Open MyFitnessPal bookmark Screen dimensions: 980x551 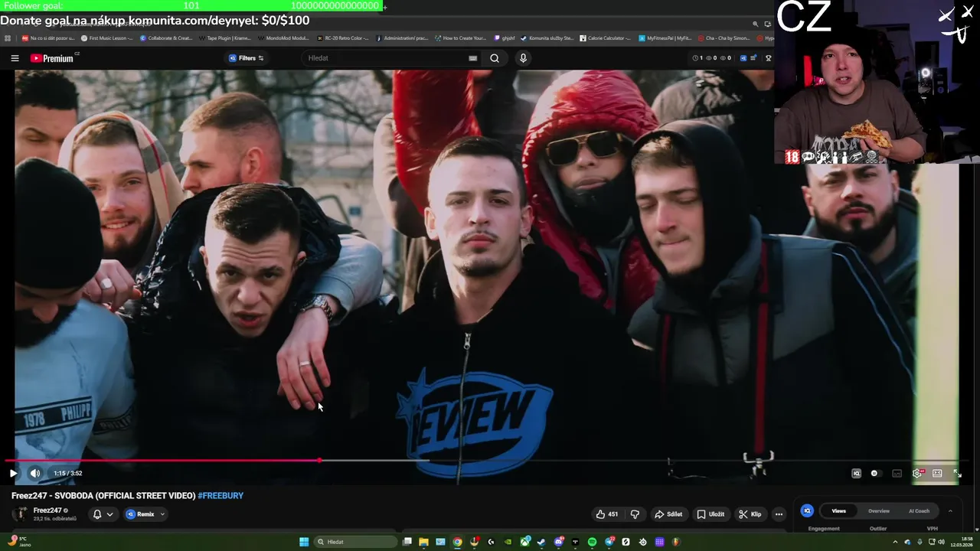(665, 37)
